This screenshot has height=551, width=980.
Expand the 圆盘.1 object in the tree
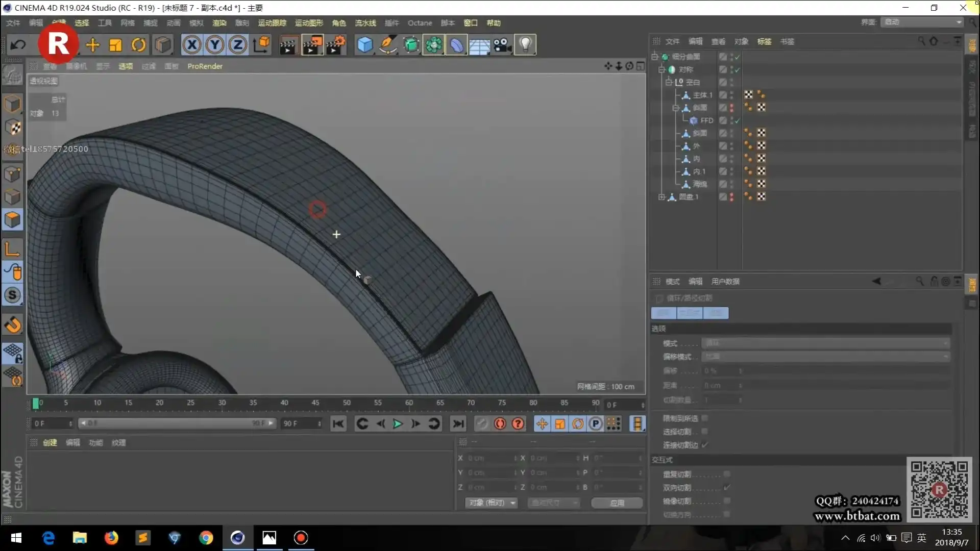point(660,197)
